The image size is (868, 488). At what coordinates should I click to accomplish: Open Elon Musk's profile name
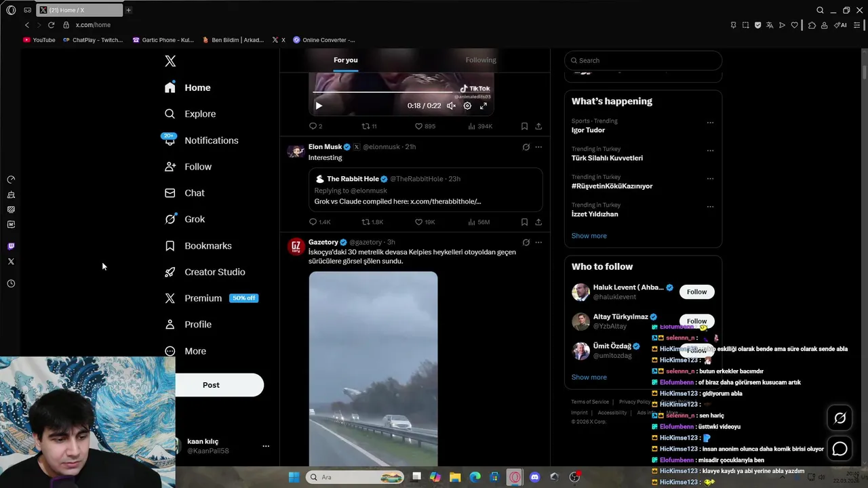[x=325, y=146]
